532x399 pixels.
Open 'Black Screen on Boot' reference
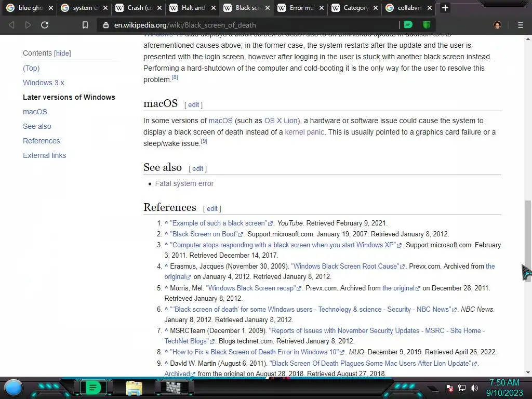(x=206, y=234)
